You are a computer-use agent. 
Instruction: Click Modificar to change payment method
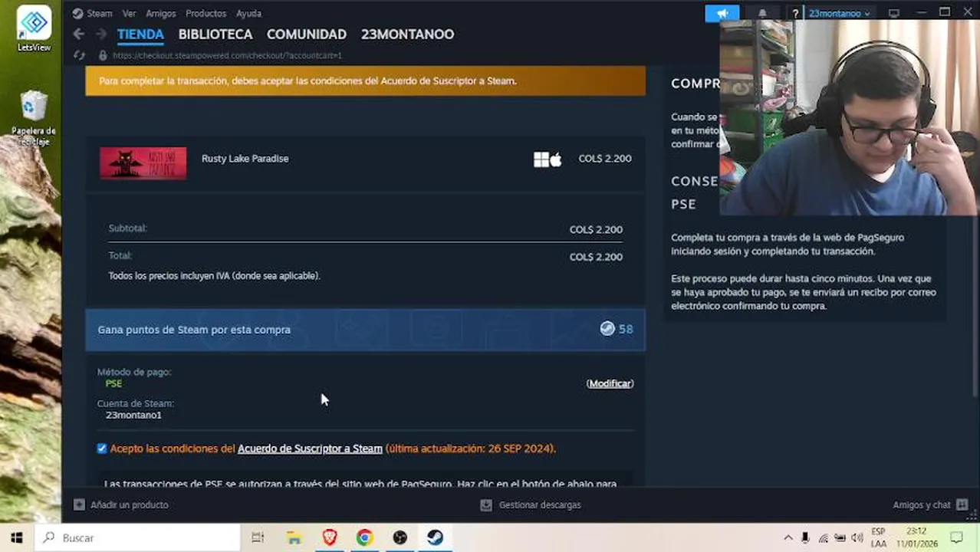point(610,383)
